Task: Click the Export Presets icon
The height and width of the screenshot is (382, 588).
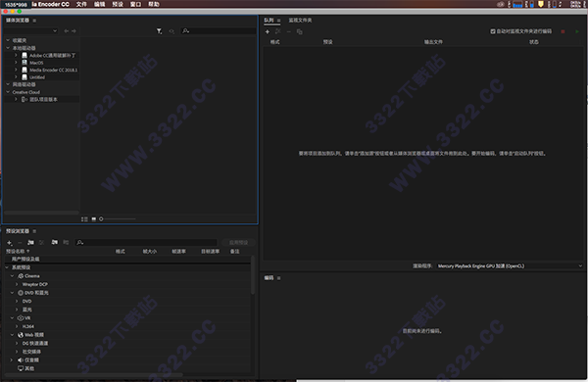Action: tap(66, 243)
